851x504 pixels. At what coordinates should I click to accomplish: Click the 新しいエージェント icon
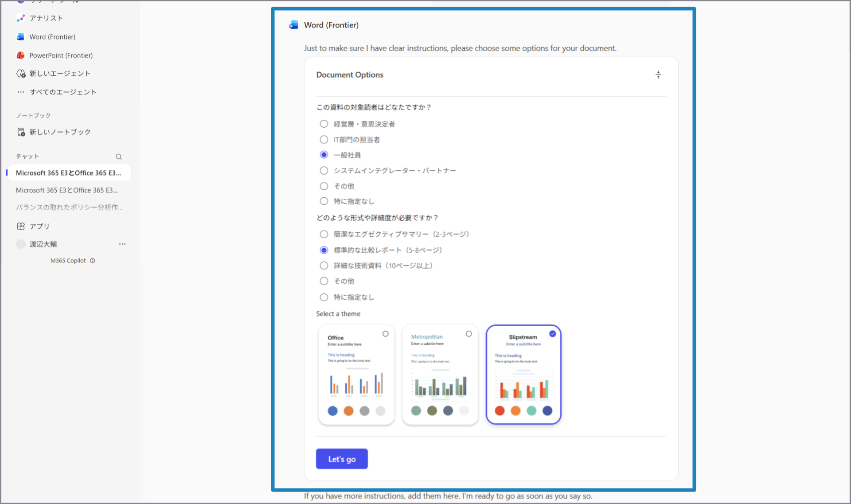coord(21,74)
